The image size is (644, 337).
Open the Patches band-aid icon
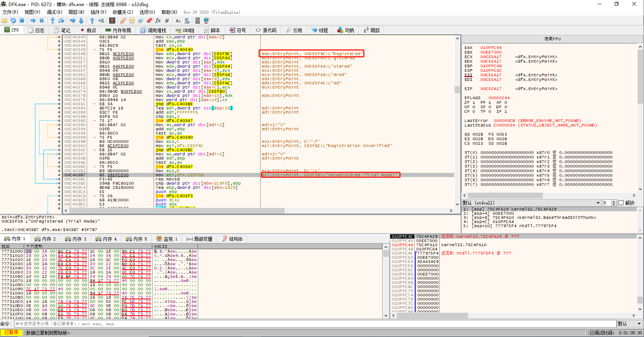coord(123,21)
